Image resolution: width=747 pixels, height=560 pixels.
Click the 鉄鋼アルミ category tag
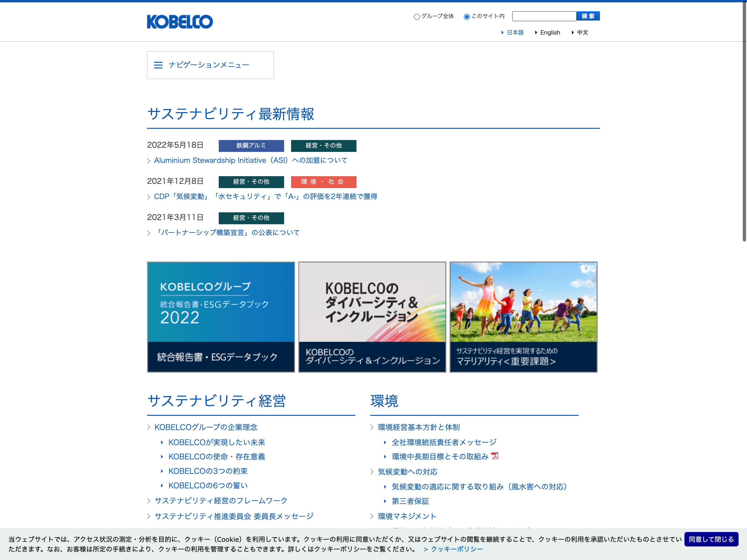(x=251, y=146)
